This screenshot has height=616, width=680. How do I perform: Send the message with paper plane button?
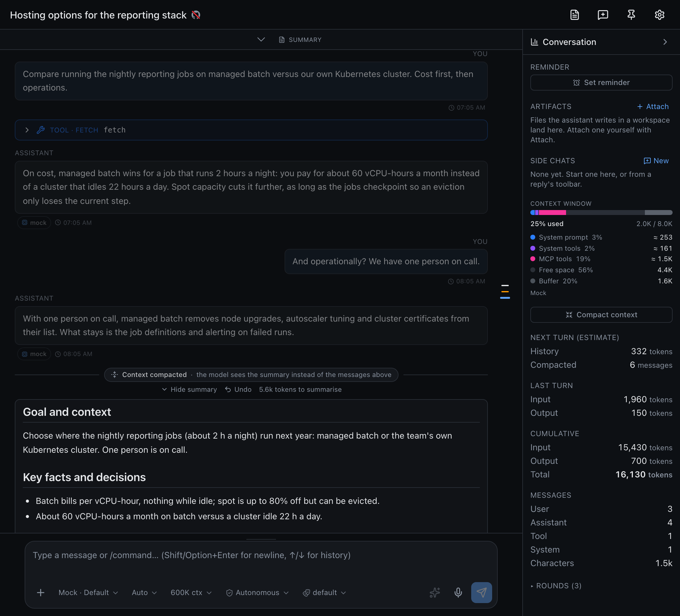pyautogui.click(x=481, y=592)
